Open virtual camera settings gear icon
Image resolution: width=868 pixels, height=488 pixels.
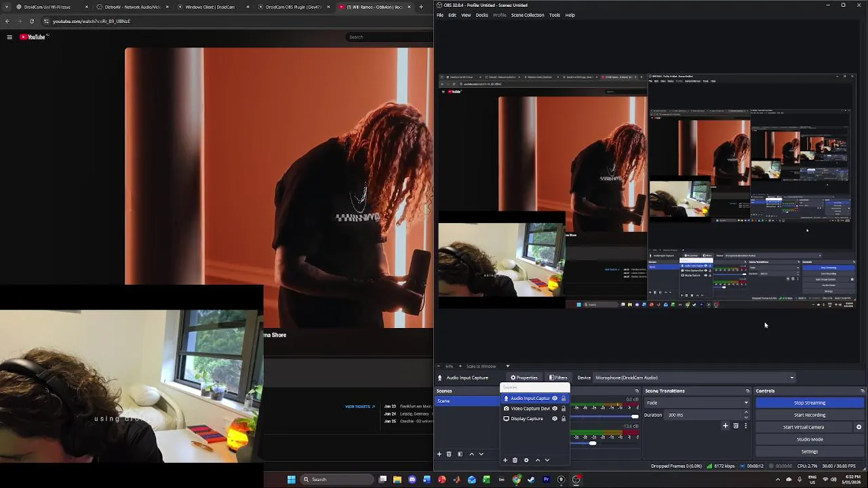point(859,427)
